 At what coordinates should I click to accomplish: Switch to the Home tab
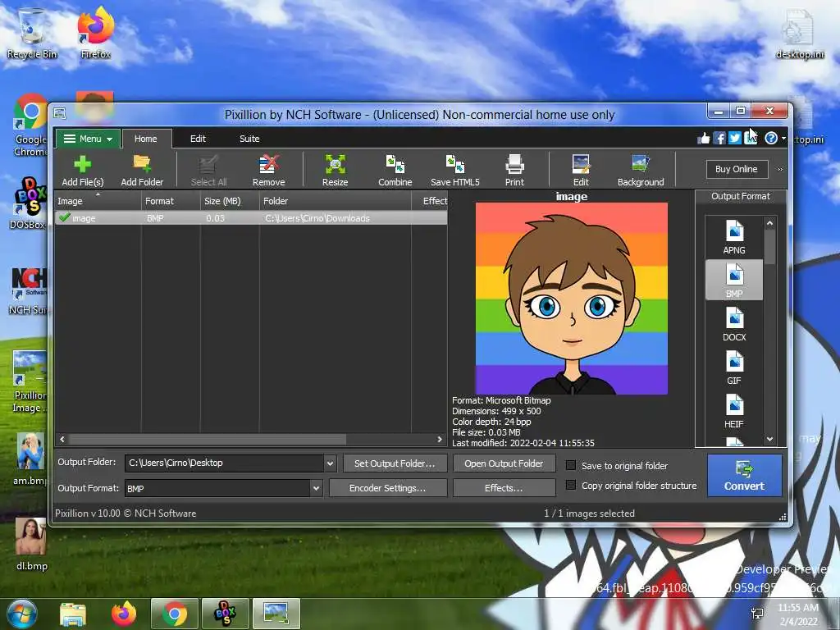[146, 139]
